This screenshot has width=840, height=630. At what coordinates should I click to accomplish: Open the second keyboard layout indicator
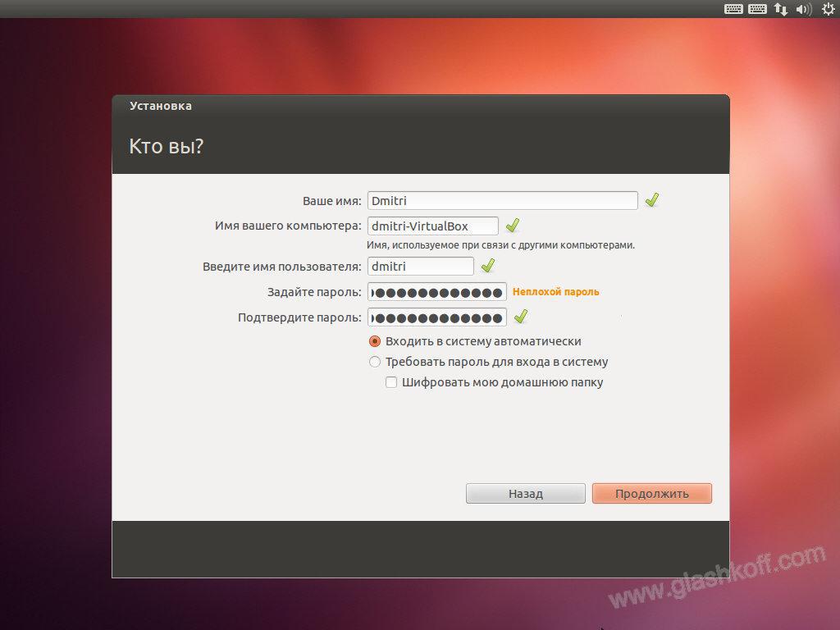pos(757,9)
